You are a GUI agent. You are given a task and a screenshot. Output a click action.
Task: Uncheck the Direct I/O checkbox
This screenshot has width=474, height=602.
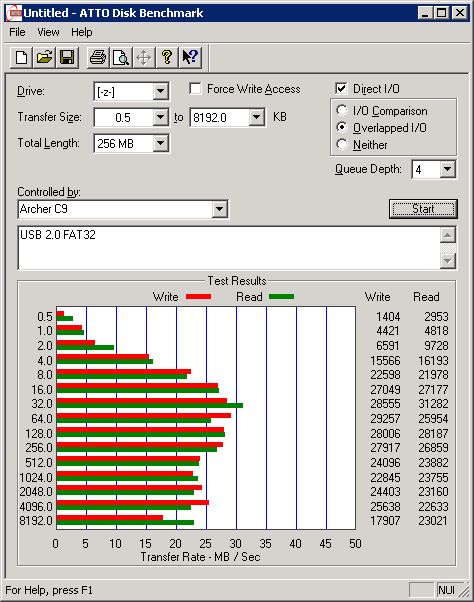341,89
